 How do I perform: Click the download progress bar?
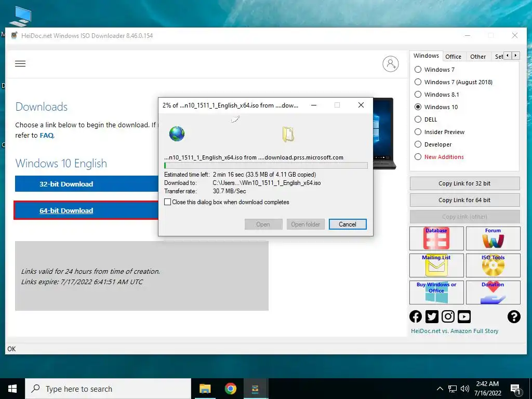point(265,166)
